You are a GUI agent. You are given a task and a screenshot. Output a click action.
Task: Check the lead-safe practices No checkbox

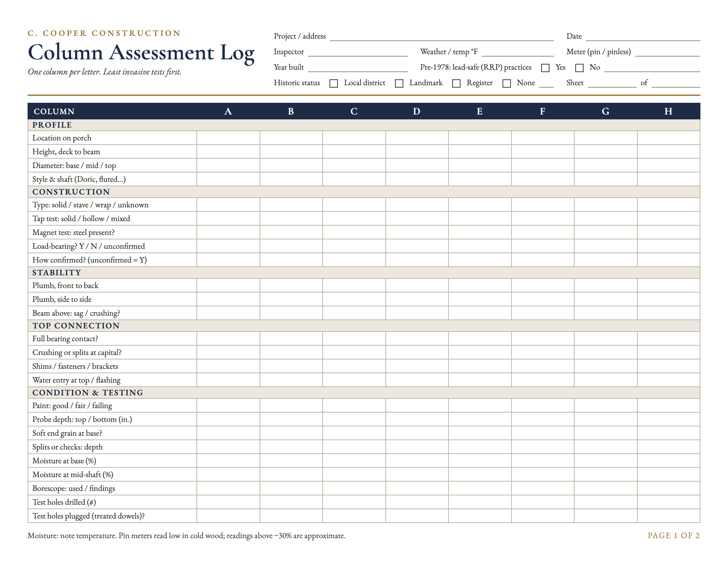point(579,68)
